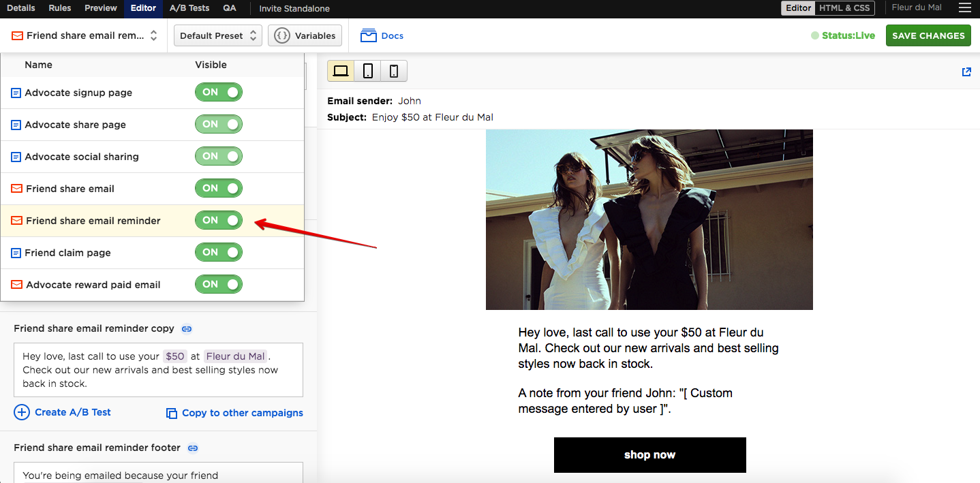Screen dimensions: 980x483
Task: Select the mobile phone preview icon
Action: pos(394,71)
